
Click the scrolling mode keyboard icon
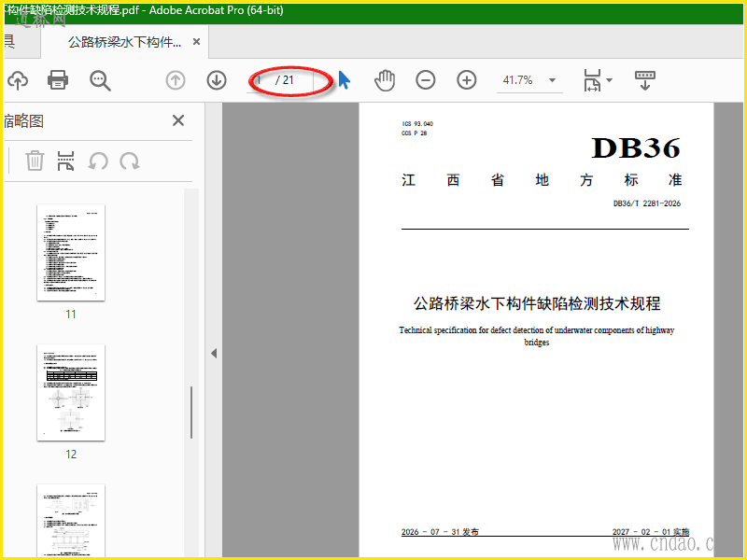coord(645,80)
